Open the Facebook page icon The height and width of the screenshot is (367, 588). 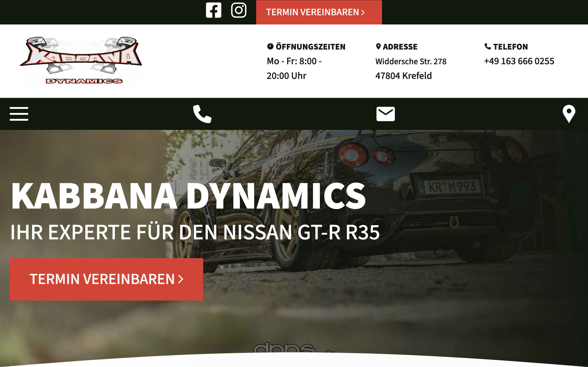coord(213,10)
